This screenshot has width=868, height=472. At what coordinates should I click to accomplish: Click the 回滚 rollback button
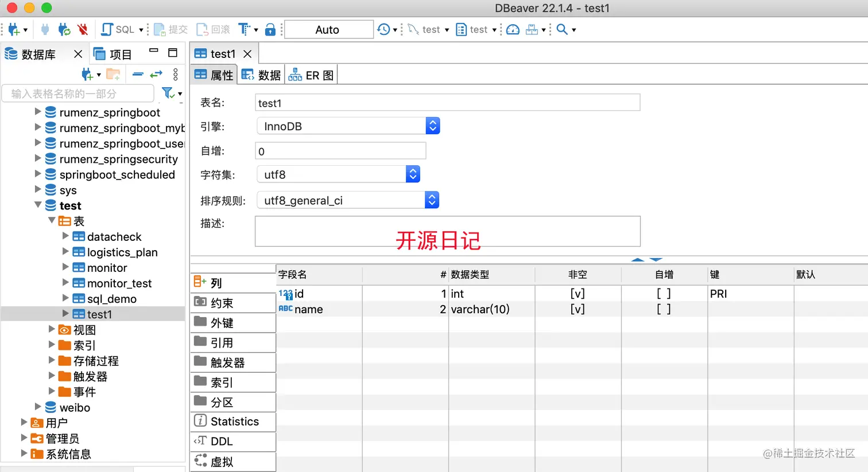pos(213,29)
